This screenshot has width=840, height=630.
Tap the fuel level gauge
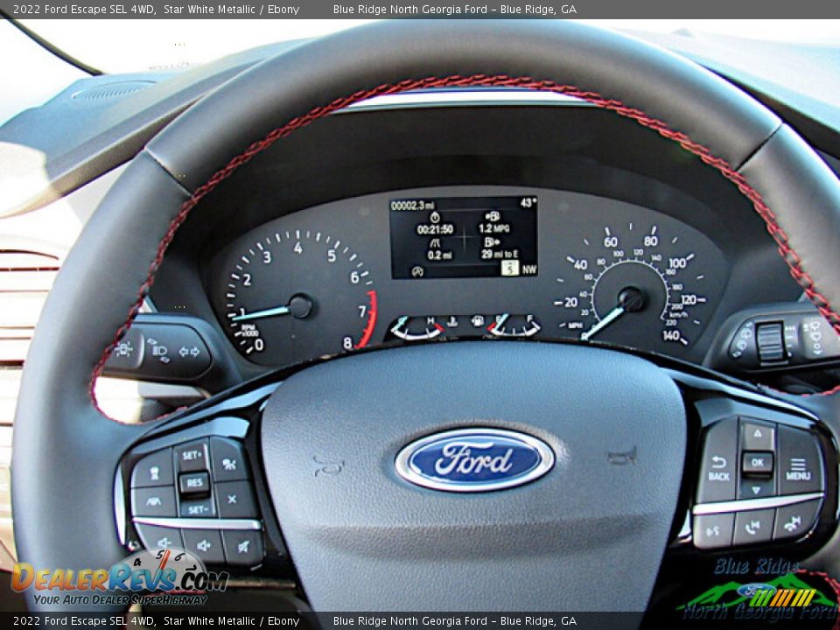(514, 325)
